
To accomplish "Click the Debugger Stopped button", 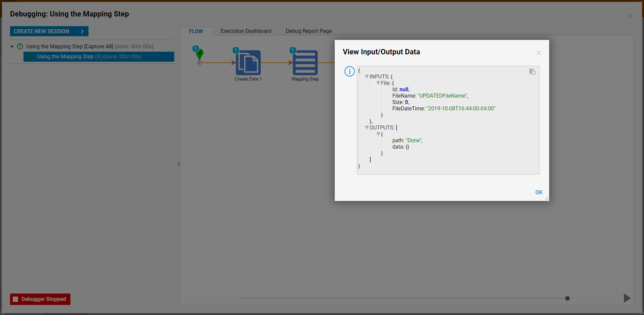I will 40,299.
